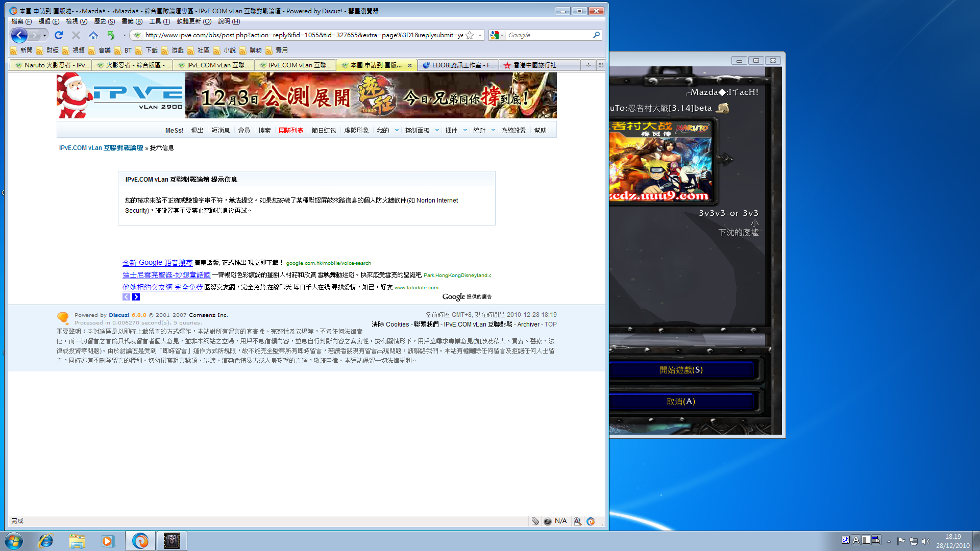This screenshot has height=551, width=980.
Task: Bookmark page with star icon
Action: click(x=470, y=35)
